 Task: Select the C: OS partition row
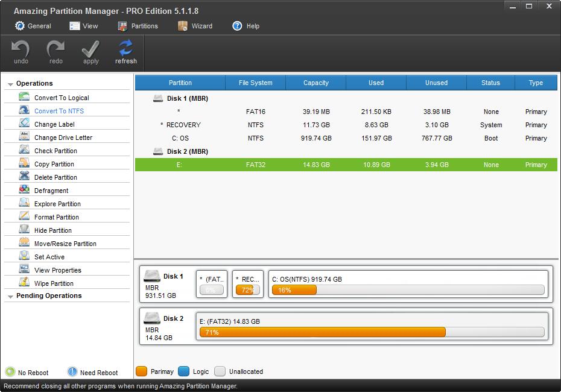coord(346,138)
